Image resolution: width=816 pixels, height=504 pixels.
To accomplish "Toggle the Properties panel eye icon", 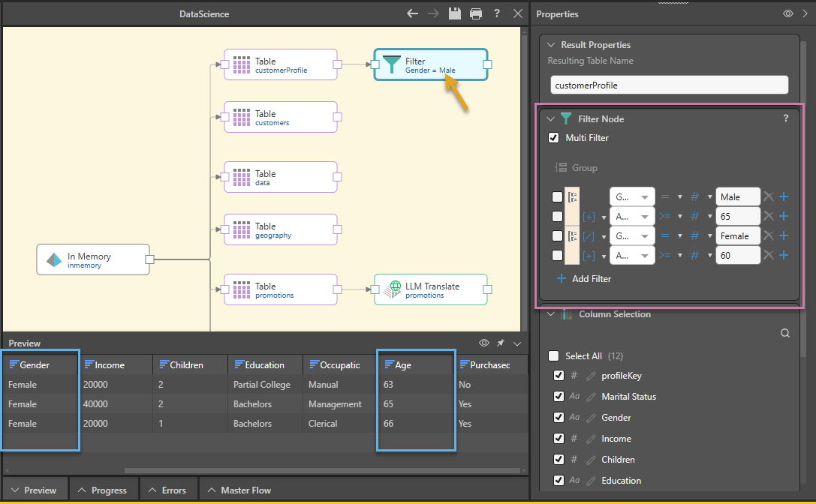I will tap(788, 13).
